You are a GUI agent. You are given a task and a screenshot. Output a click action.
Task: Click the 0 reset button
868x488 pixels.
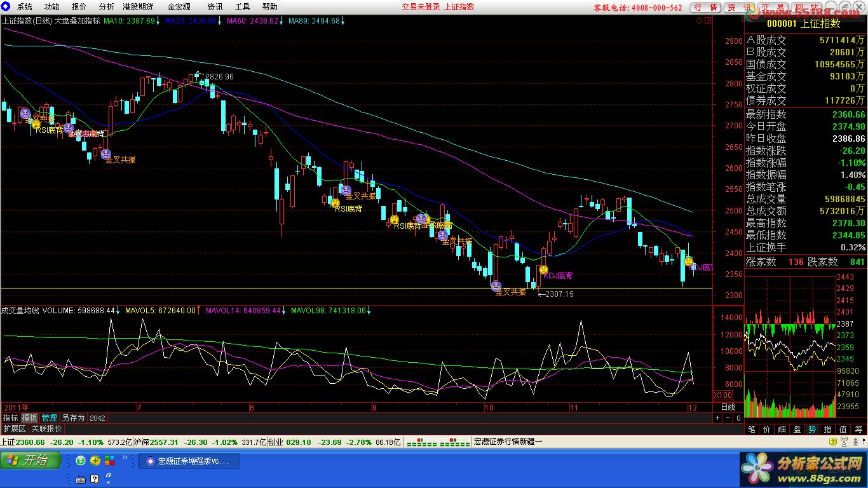738,418
